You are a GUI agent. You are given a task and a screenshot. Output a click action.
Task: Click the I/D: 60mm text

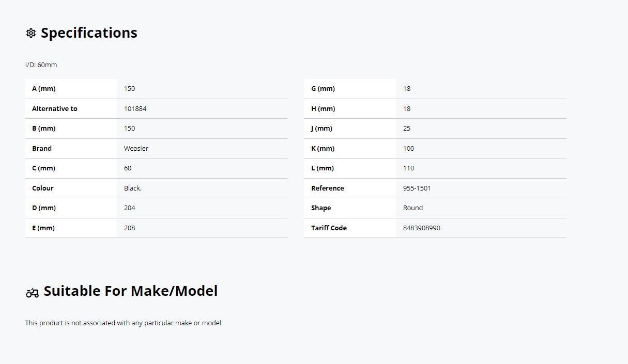(41, 65)
